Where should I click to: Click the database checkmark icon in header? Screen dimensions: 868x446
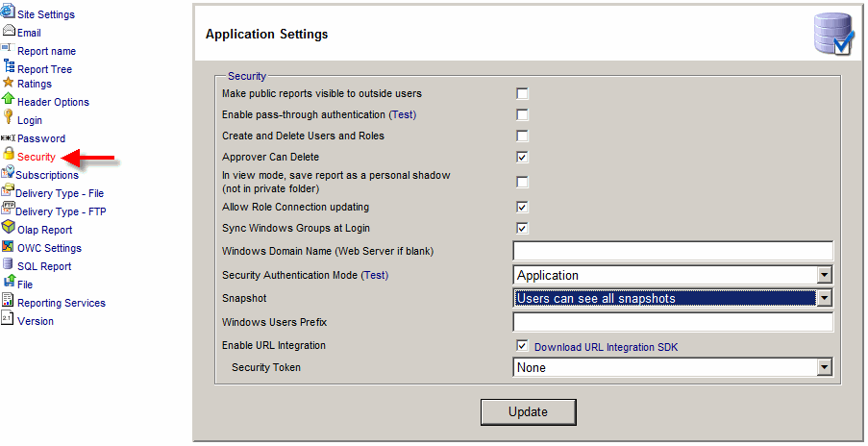834,34
